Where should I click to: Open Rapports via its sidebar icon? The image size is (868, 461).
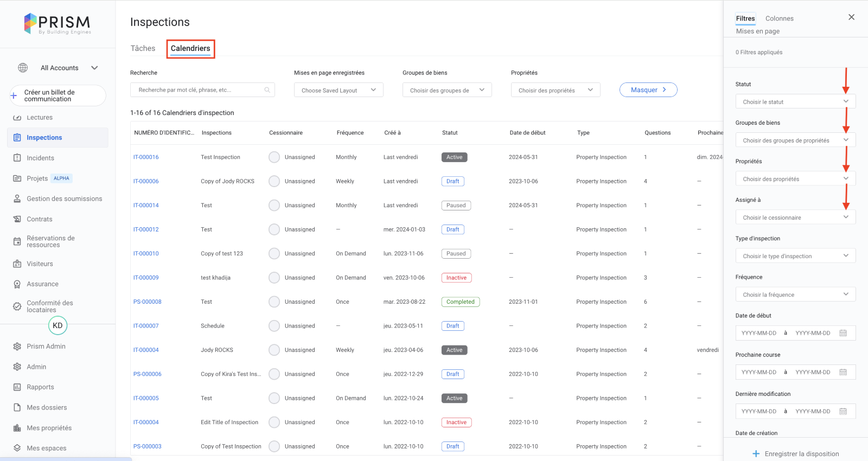(x=17, y=387)
